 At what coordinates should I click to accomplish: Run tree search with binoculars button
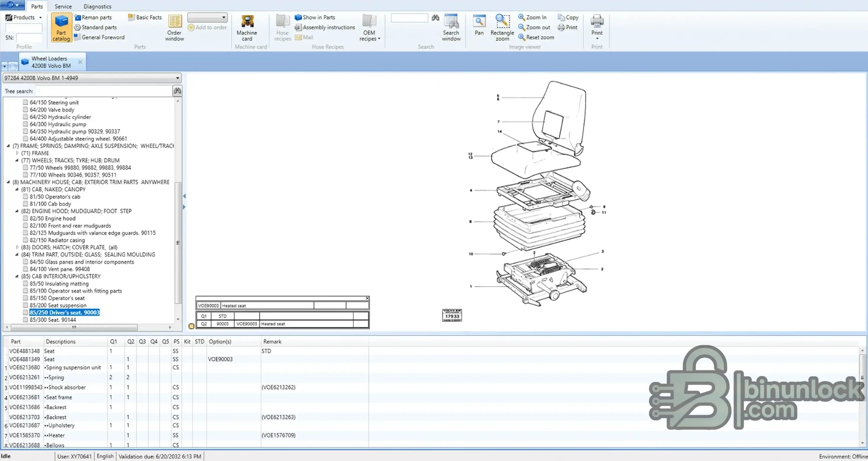[177, 91]
